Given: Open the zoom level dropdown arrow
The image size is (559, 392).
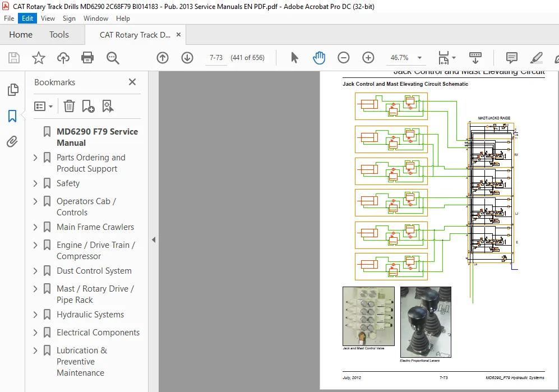Looking at the screenshot, I should (x=419, y=58).
